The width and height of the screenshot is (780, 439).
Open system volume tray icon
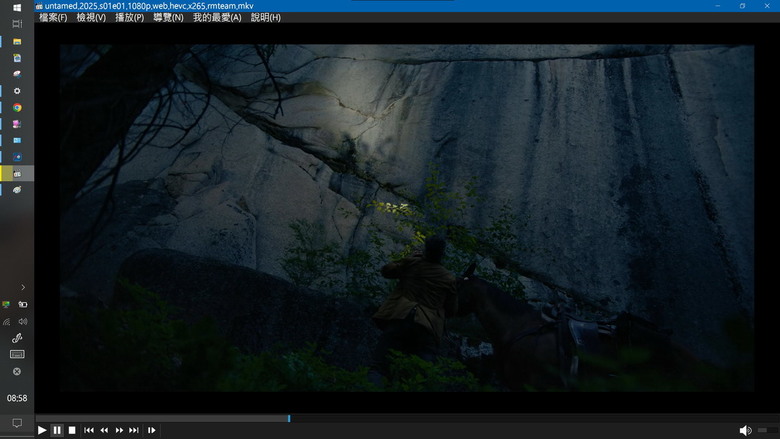[x=23, y=322]
